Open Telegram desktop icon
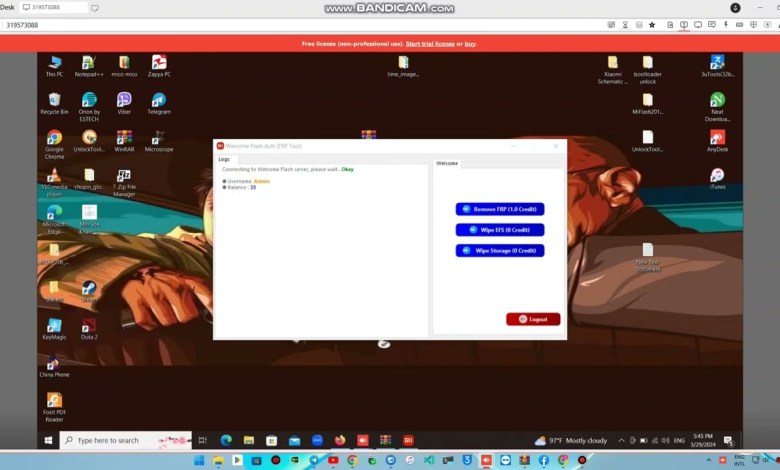Viewport: 780px width, 470px height. pos(159,104)
